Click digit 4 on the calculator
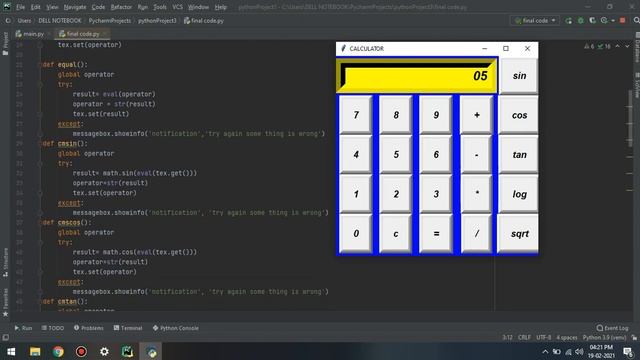The width and height of the screenshot is (640, 360). tap(356, 155)
